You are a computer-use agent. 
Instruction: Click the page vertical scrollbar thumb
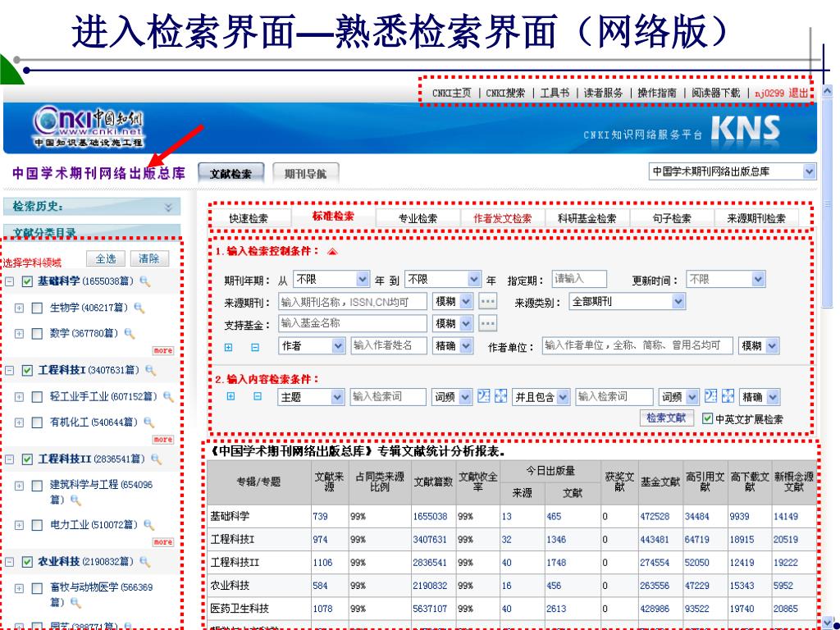click(x=827, y=203)
